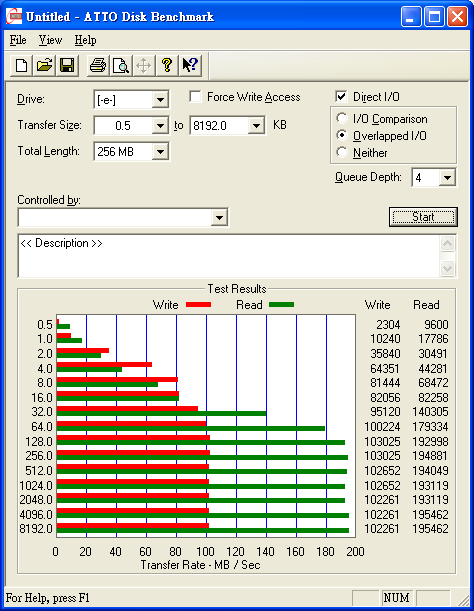Screen dimensions: 474x611
Task: Enable Force Write Access checkbox
Action: coord(195,97)
